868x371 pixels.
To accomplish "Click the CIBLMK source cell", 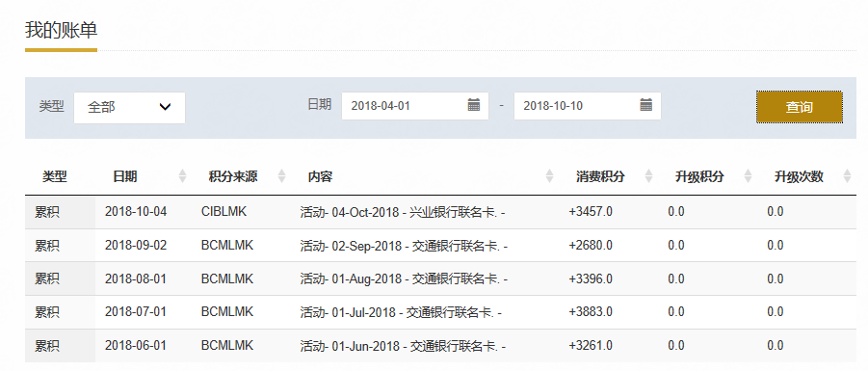I will (x=224, y=212).
